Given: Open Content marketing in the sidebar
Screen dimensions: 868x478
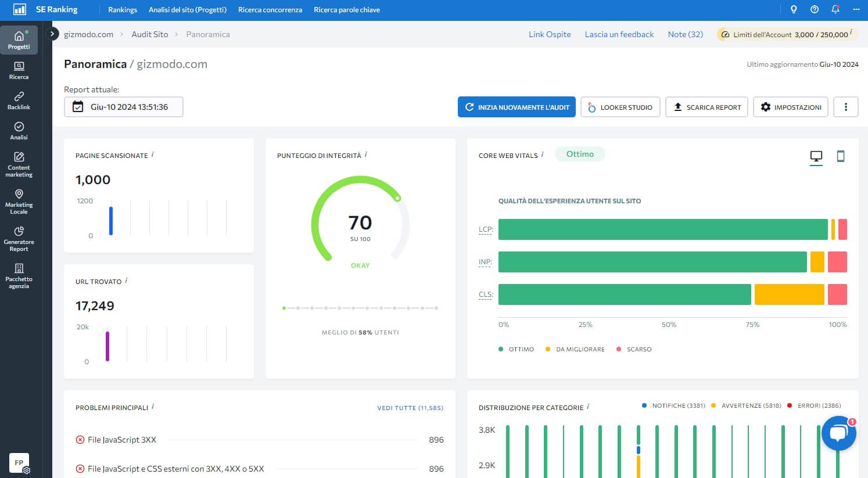Looking at the screenshot, I should (19, 165).
